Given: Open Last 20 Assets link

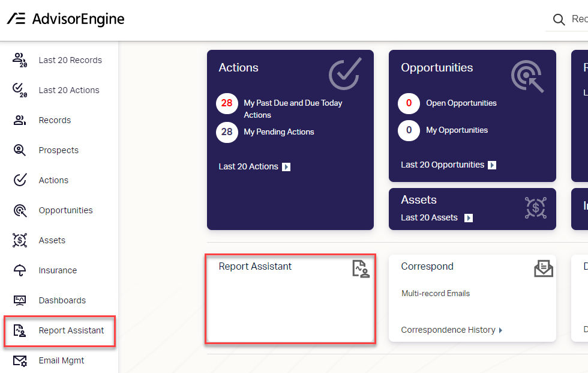Looking at the screenshot, I should (x=429, y=217).
